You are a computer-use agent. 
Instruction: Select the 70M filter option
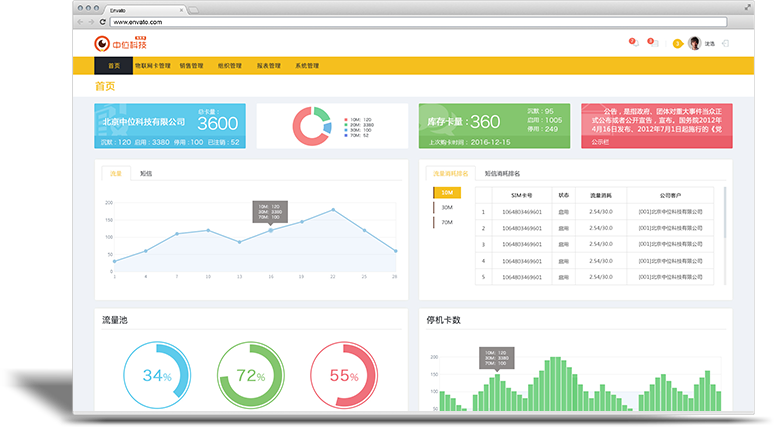[x=446, y=221]
